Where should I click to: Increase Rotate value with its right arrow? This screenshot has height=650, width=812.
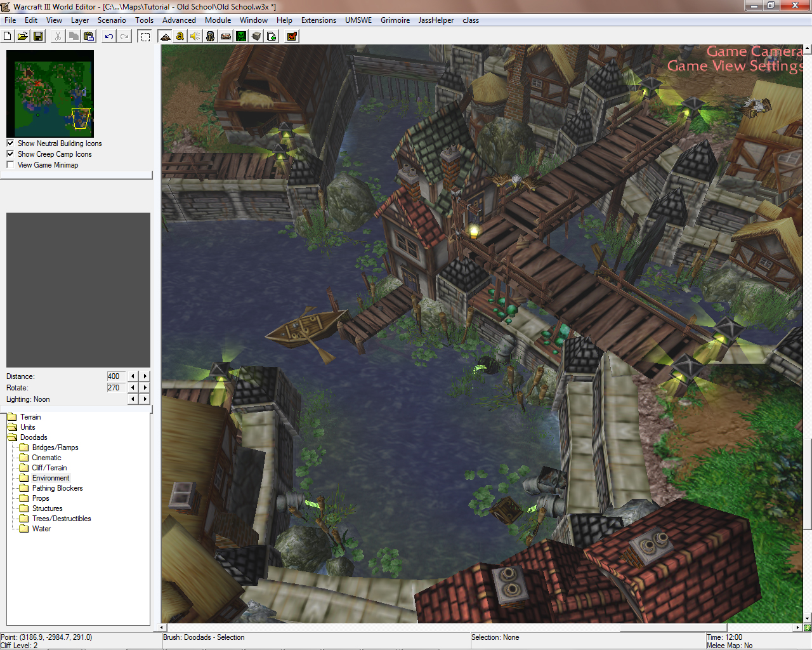pos(145,388)
